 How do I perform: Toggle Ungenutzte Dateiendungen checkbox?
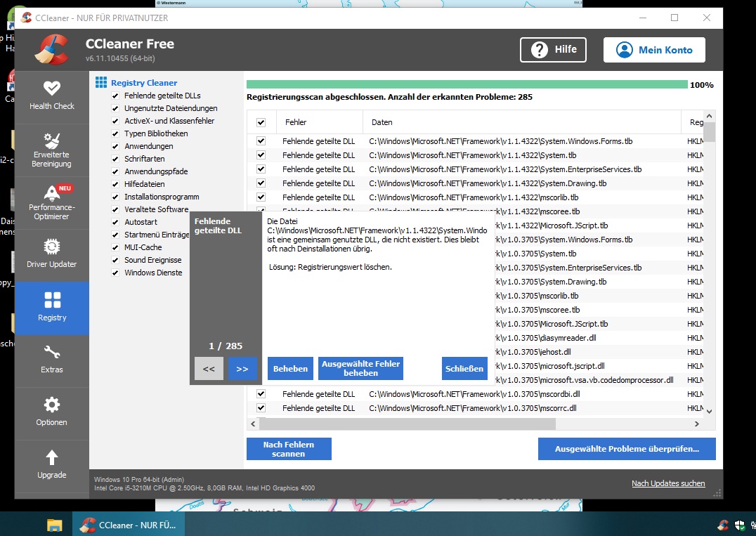pos(115,108)
